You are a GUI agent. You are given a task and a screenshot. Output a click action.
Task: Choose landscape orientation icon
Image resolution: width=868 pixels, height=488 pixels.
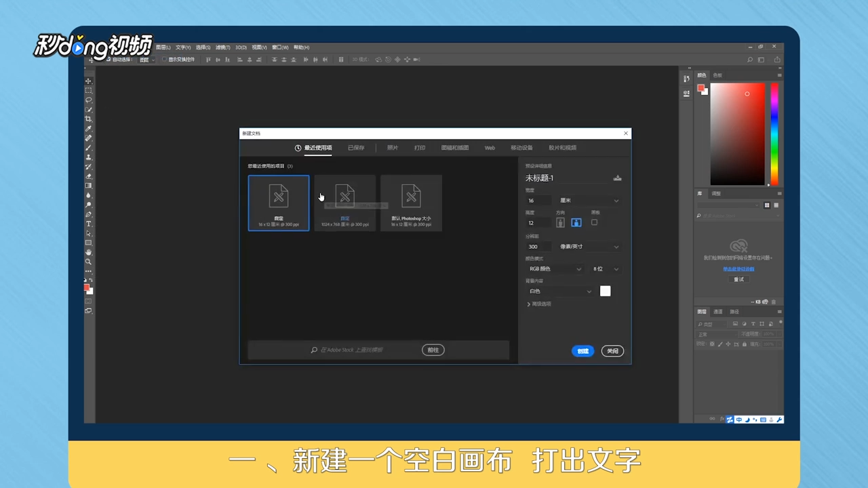[x=576, y=222]
